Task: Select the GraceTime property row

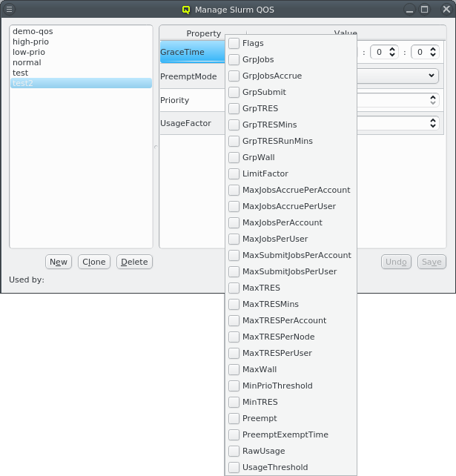Action: click(193, 52)
